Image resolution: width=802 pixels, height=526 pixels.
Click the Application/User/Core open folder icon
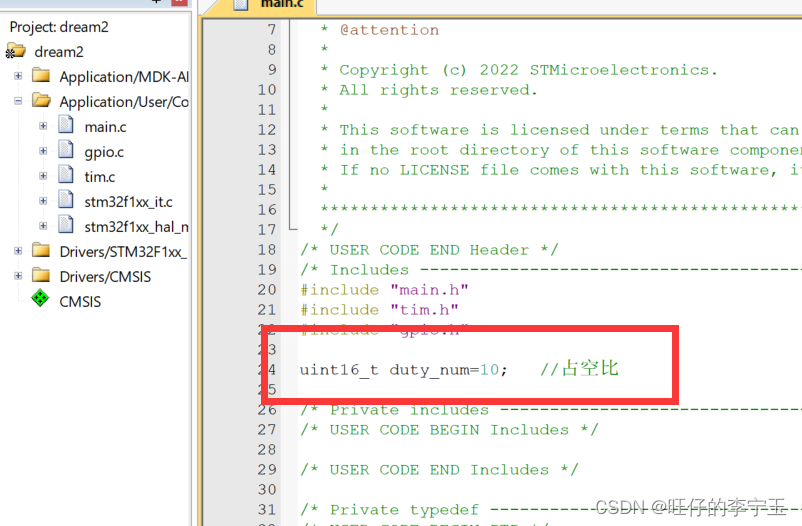[x=41, y=100]
